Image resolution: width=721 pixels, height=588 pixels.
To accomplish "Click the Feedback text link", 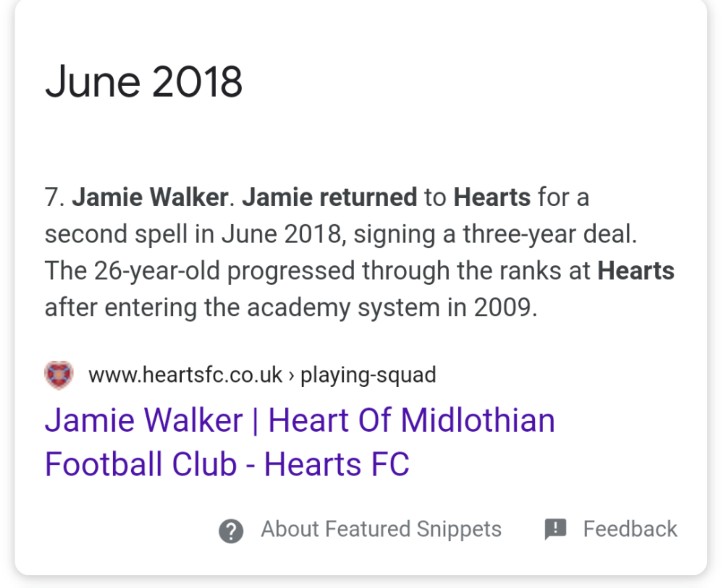I will pos(630,529).
